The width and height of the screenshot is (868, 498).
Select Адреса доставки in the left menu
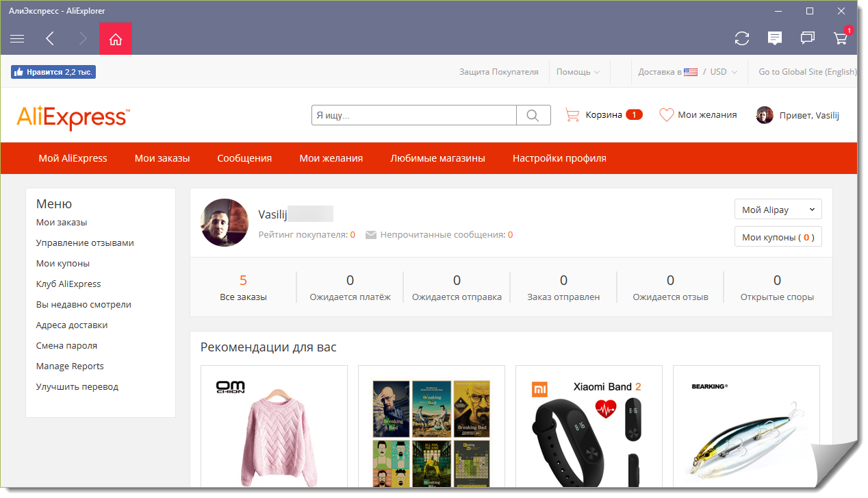click(x=72, y=325)
